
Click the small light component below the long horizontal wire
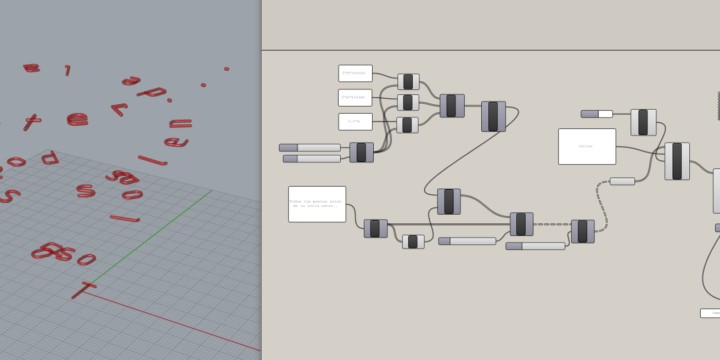[413, 242]
